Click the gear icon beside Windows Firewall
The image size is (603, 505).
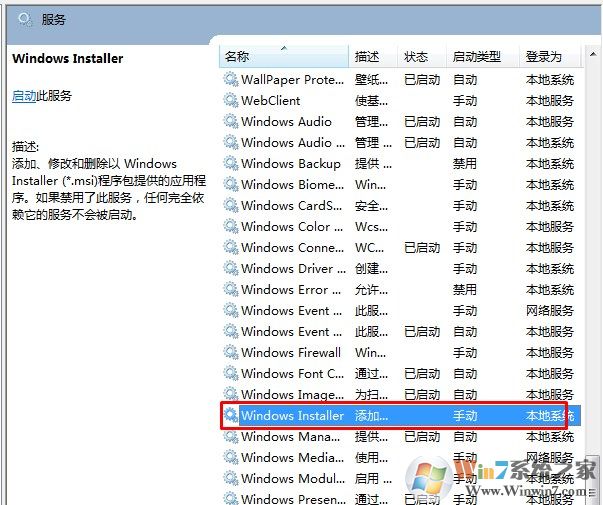click(x=231, y=352)
